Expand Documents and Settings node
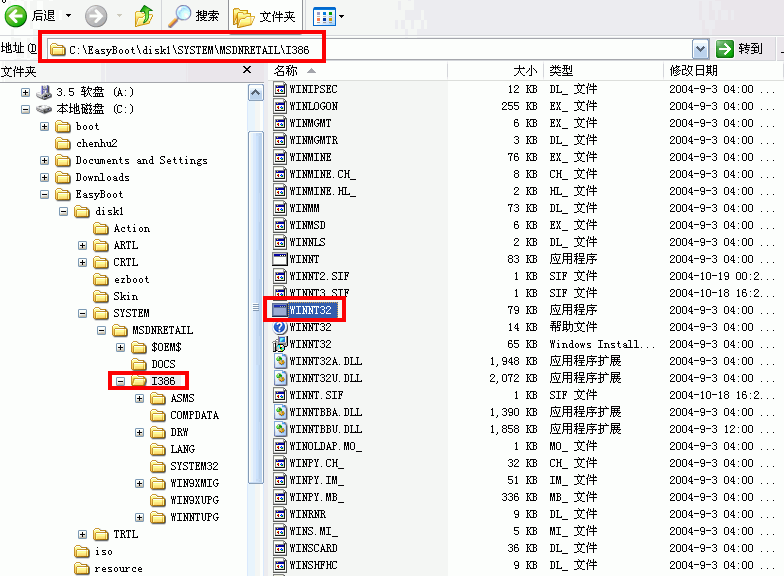This screenshot has height=576, width=784. point(44,160)
